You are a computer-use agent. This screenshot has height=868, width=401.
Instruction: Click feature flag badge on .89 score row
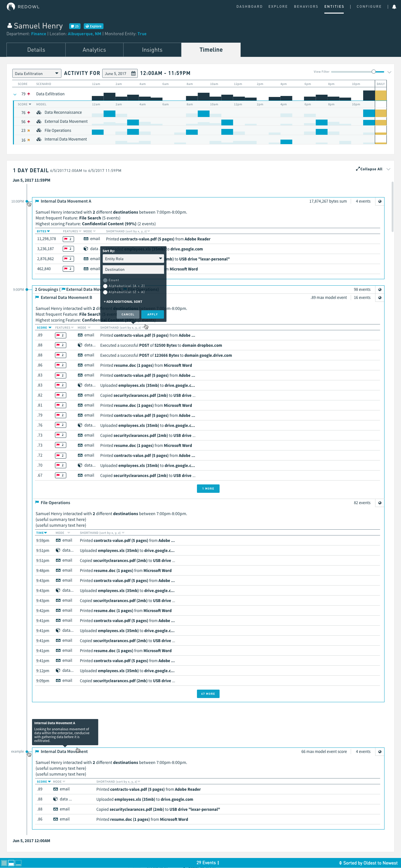coord(61,335)
